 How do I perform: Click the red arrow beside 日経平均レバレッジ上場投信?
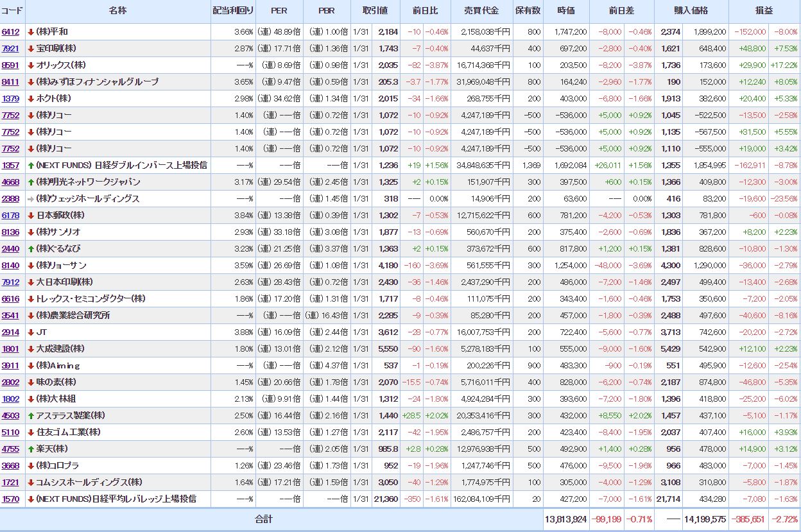point(31,499)
